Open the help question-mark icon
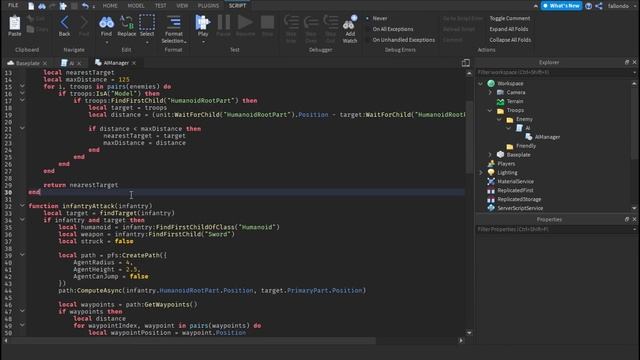640x360 pixels. [589, 6]
